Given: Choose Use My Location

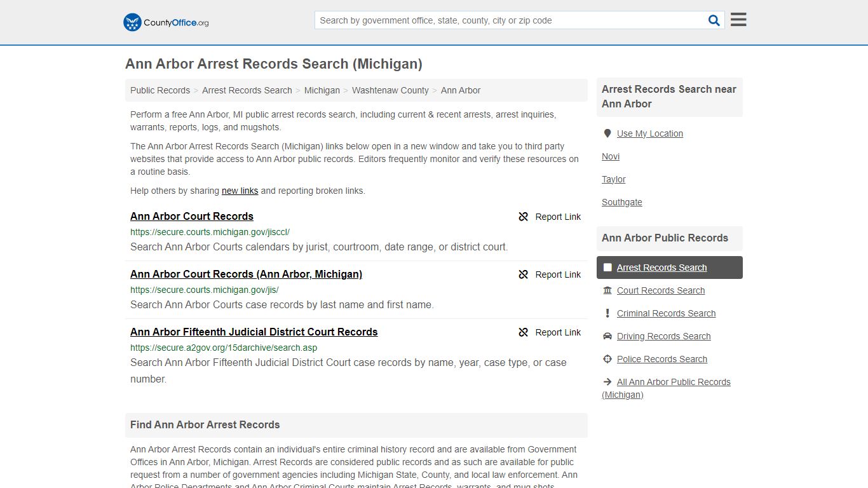Looking at the screenshot, I should tap(650, 133).
